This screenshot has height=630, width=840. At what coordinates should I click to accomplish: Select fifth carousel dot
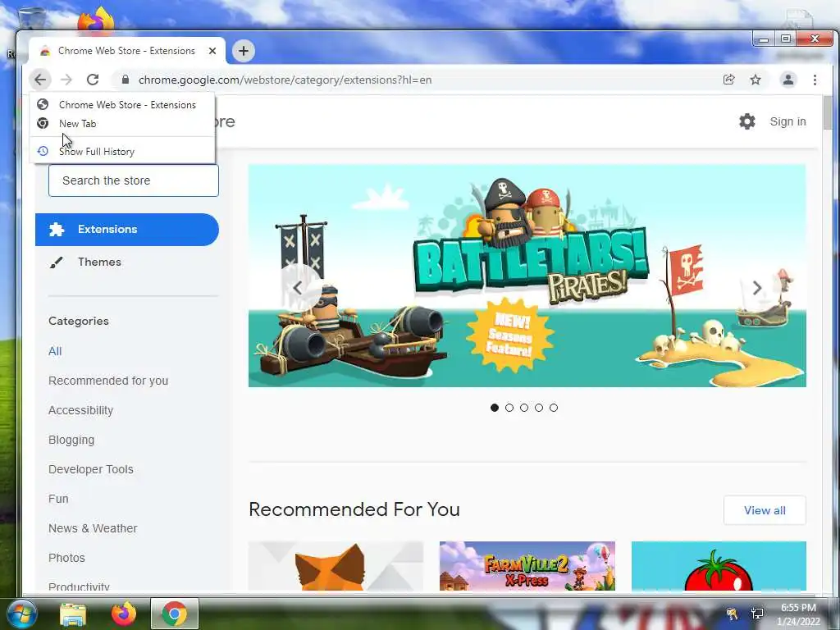pyautogui.click(x=554, y=408)
